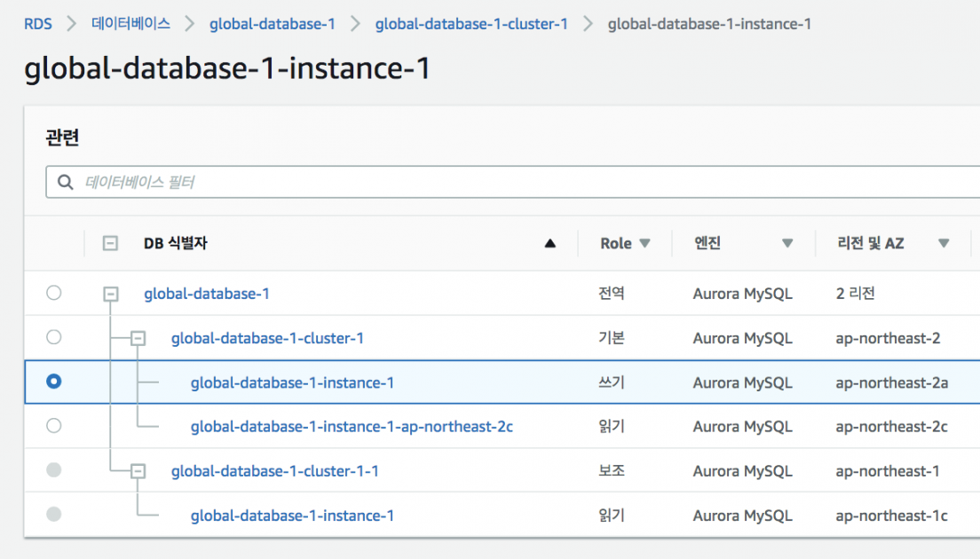Click the selected radio button of global-database-1-instance-1
Viewport: 980px width, 559px height.
coord(53,382)
